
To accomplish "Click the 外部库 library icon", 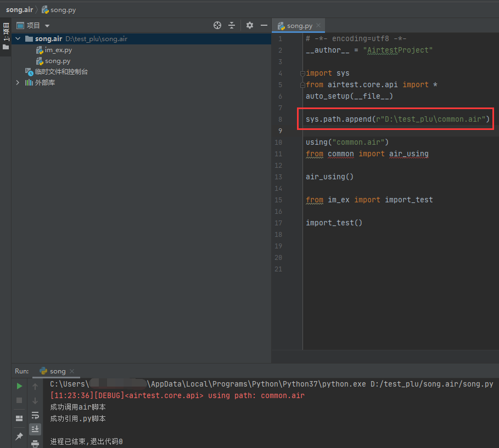I will point(29,83).
